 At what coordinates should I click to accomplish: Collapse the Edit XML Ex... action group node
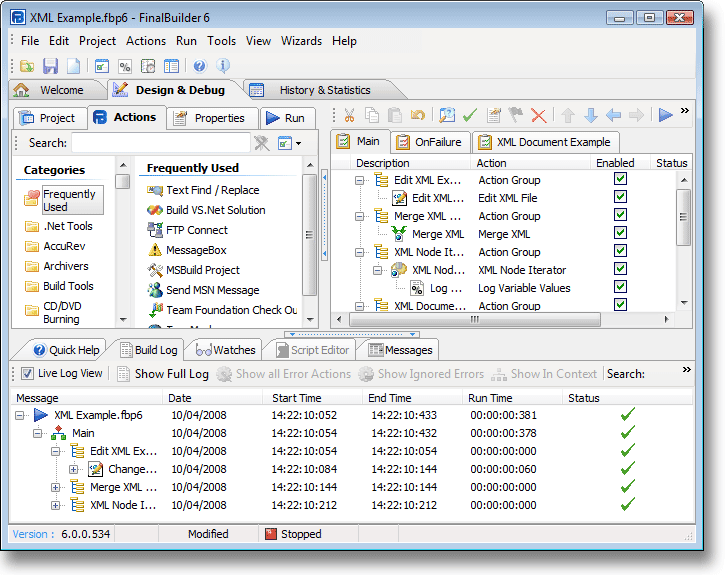pyautogui.click(x=359, y=180)
